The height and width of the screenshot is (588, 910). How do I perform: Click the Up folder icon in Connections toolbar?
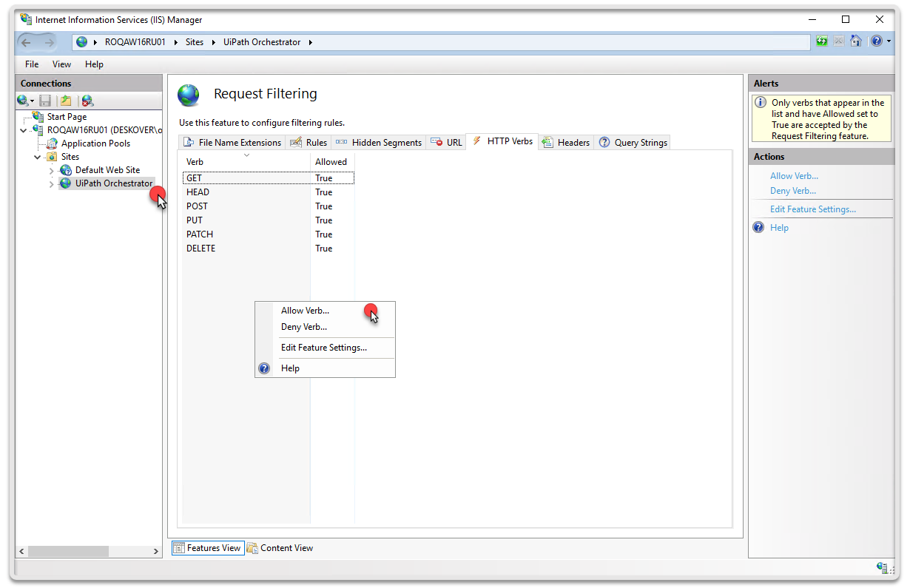pos(66,101)
